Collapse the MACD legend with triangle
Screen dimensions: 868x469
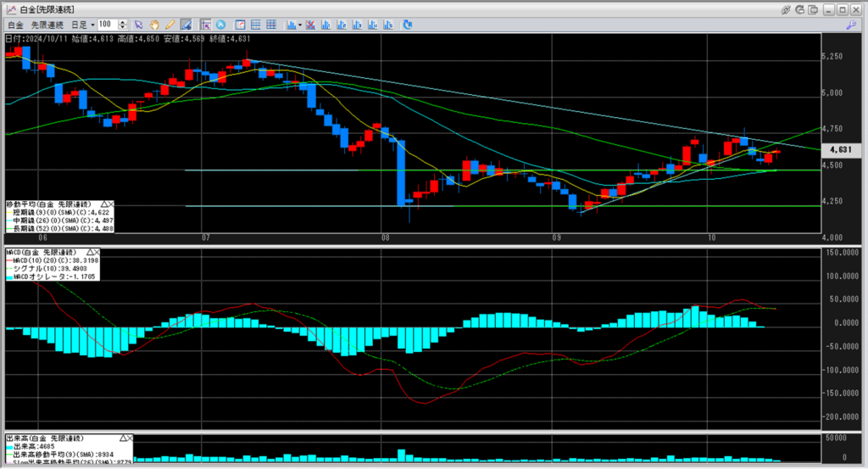tap(90, 253)
